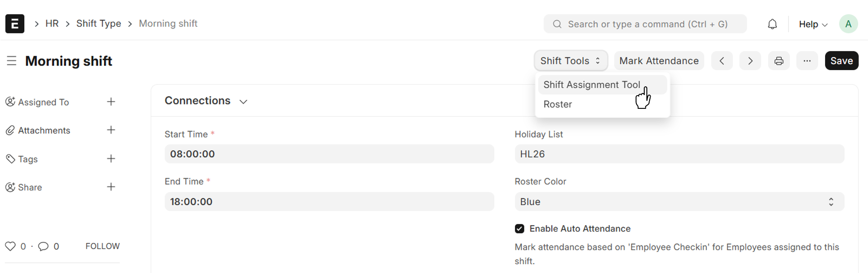Open the notifications bell
868x273 pixels.
pyautogui.click(x=772, y=24)
